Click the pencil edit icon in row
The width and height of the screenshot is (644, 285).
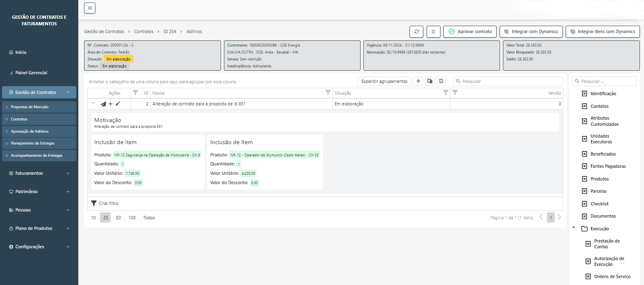click(118, 104)
